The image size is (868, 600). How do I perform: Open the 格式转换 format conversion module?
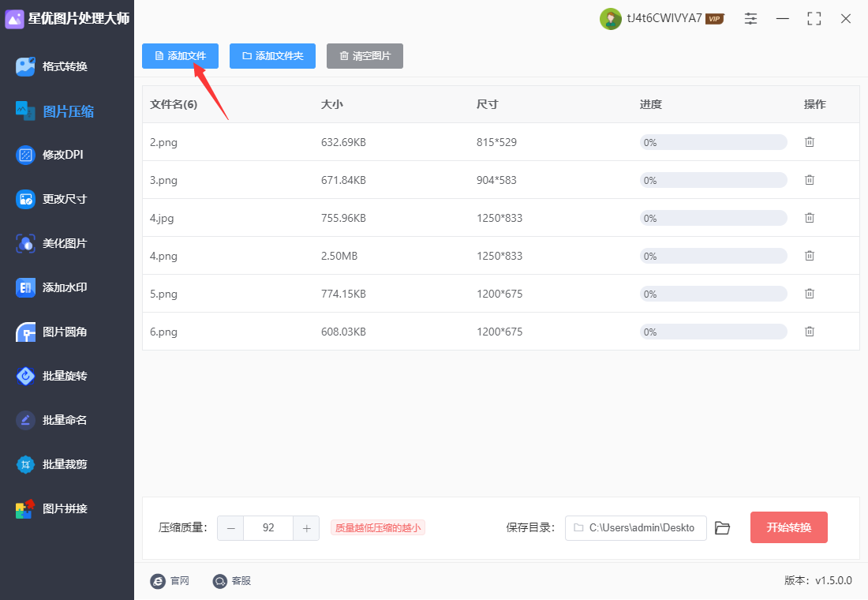(51, 66)
